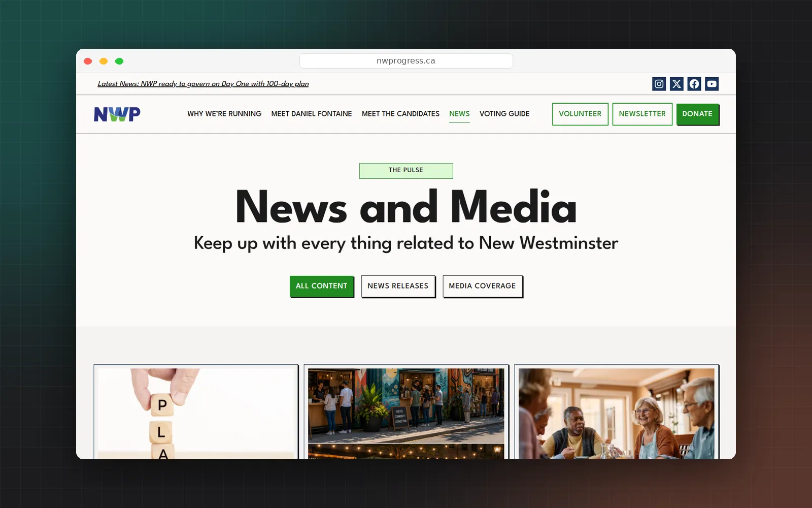Open the Latest News 100-day plan link

[203, 84]
